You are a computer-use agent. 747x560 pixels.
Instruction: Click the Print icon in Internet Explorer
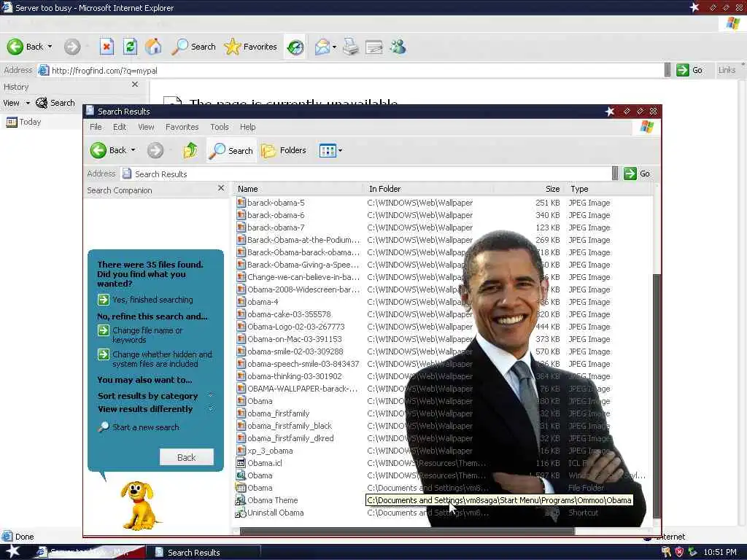coord(351,47)
